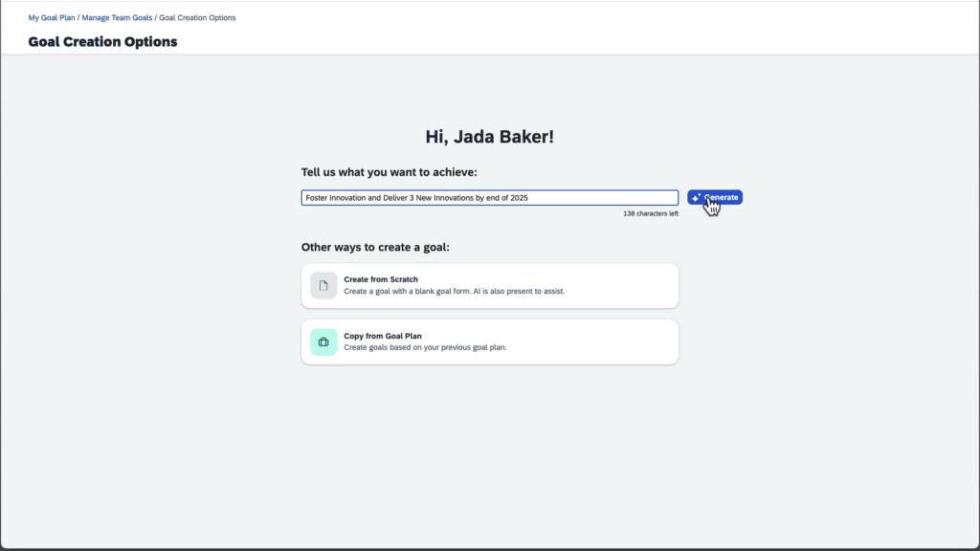980x551 pixels.
Task: Click the sparkle icon on Generate button
Action: pos(696,198)
